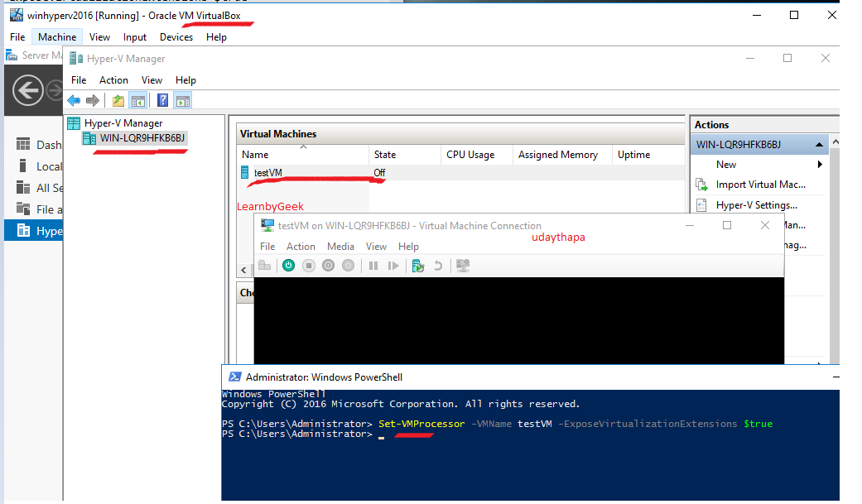
Task: Click the back arrow in Hyper-V Manager toolbar
Action: pyautogui.click(x=74, y=100)
